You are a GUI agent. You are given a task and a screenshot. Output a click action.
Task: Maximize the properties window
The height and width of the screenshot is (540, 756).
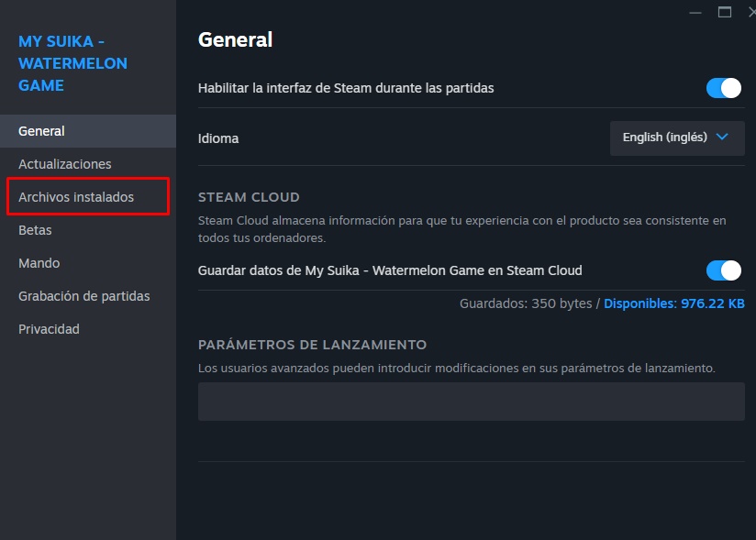coord(724,13)
